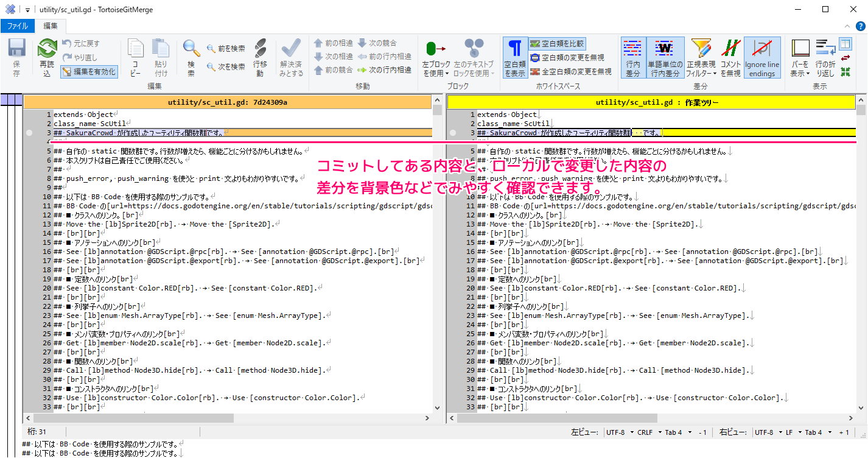Toggle Ignore line endings

pyautogui.click(x=762, y=58)
